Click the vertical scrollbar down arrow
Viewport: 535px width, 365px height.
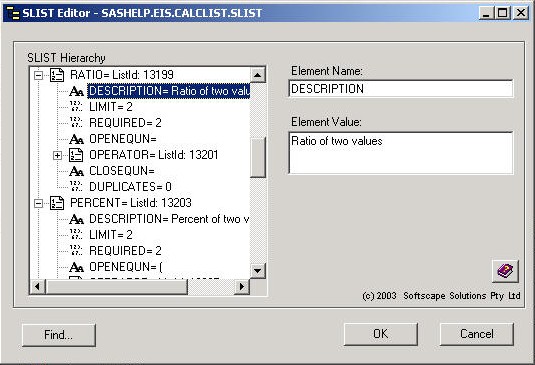click(x=258, y=271)
